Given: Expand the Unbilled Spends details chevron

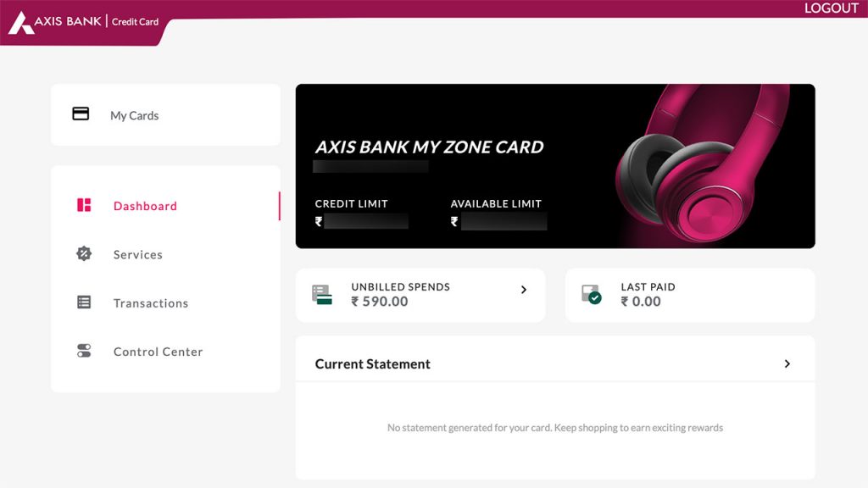Looking at the screenshot, I should click(523, 289).
